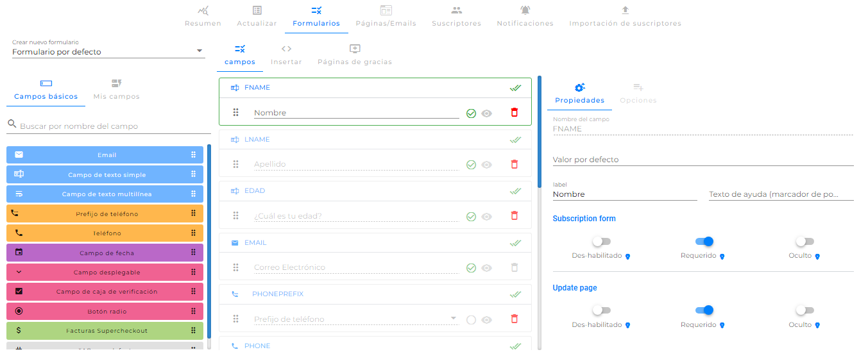Image resolution: width=868 pixels, height=352 pixels.
Task: Toggle Subscription form Oculto switch
Action: coord(804,242)
